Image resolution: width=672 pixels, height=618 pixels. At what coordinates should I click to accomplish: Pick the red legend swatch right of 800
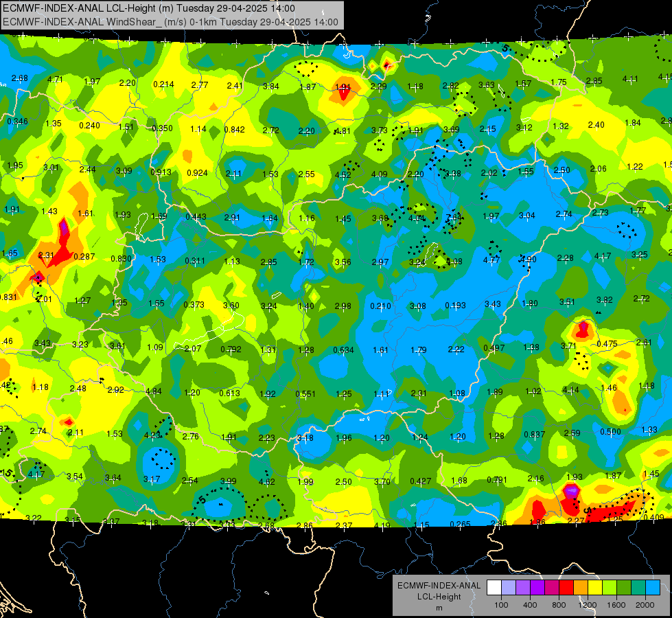[566, 588]
